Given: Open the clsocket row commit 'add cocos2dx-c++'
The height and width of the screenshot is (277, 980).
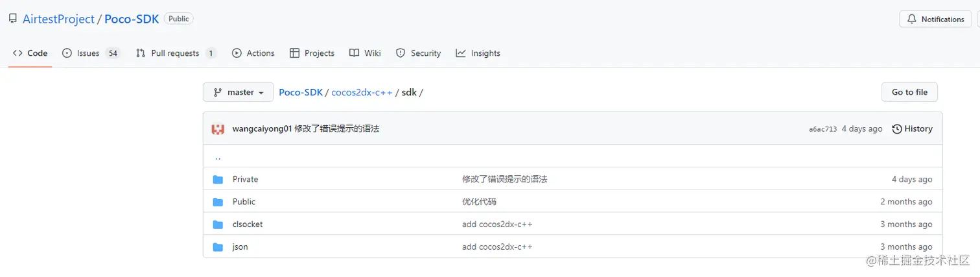Looking at the screenshot, I should click(x=497, y=224).
